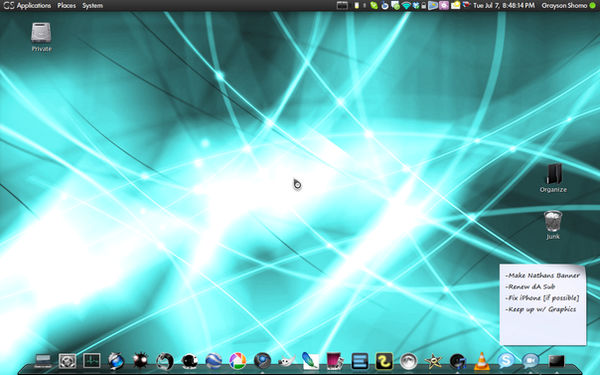Click the 'Keep up w/ Graphics' note line
Screen dimensions: 600x375
541,309
